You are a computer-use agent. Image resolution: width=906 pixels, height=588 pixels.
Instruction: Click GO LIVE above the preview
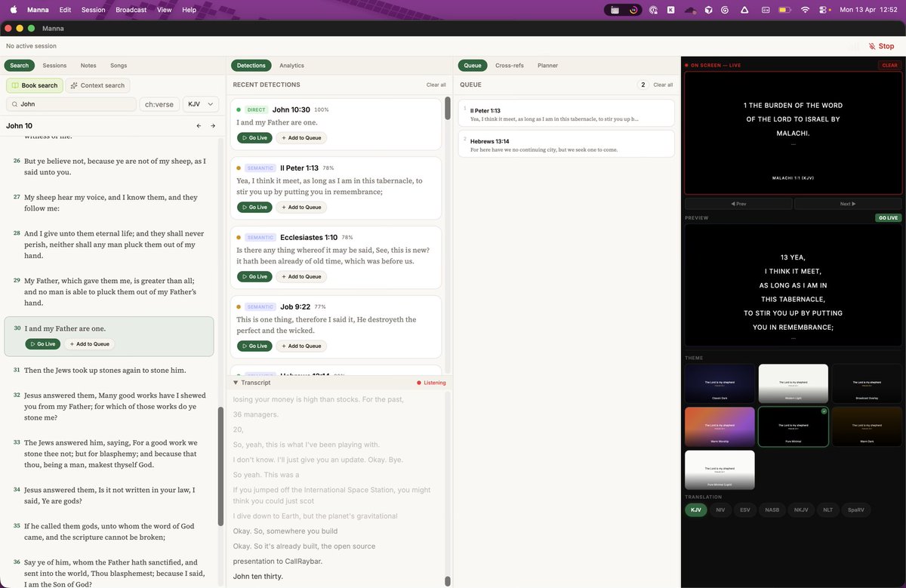click(x=889, y=218)
